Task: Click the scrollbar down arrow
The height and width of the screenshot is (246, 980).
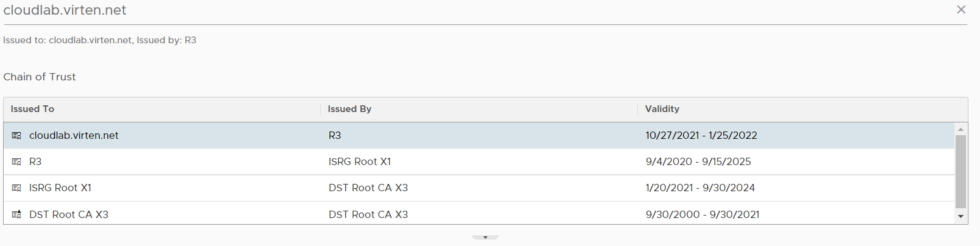Action: pos(960,216)
